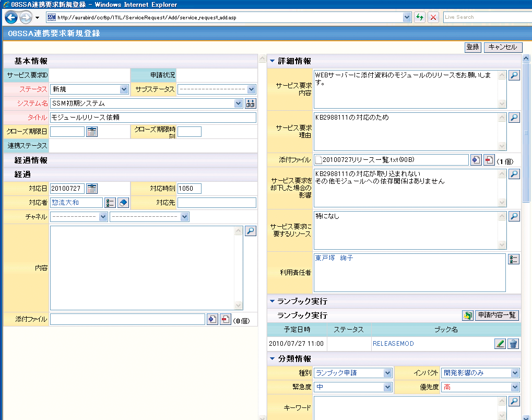The width and height of the screenshot is (532, 420).
Task: Open browser history dropdown arrow near Back
Action: pos(37,18)
